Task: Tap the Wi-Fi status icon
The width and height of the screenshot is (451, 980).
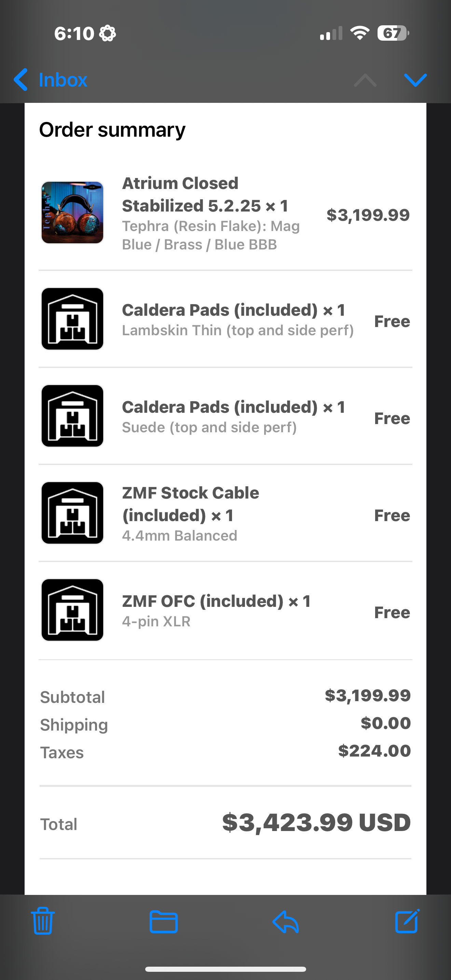Action: tap(360, 33)
